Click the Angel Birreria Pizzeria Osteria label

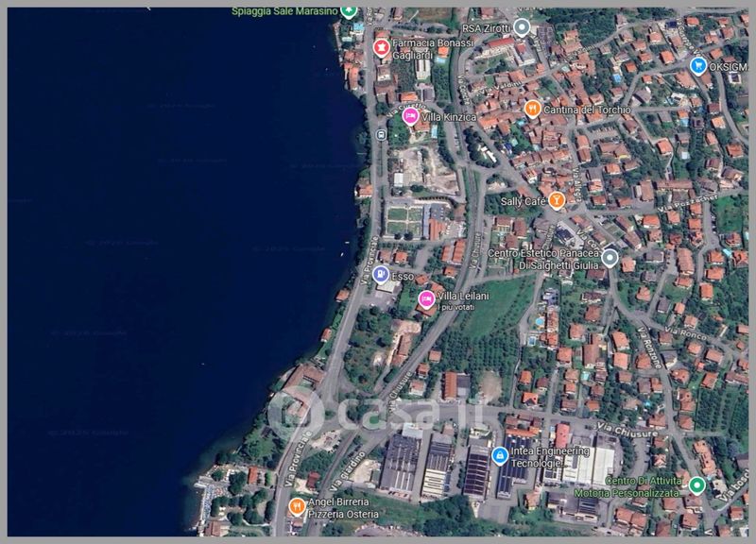click(x=345, y=507)
